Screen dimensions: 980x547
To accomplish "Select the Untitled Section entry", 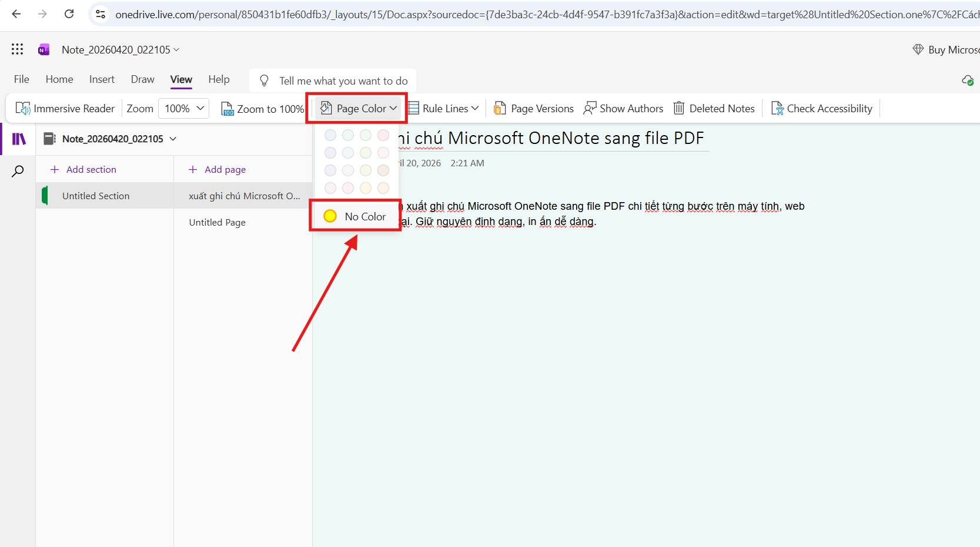I will coord(105,196).
